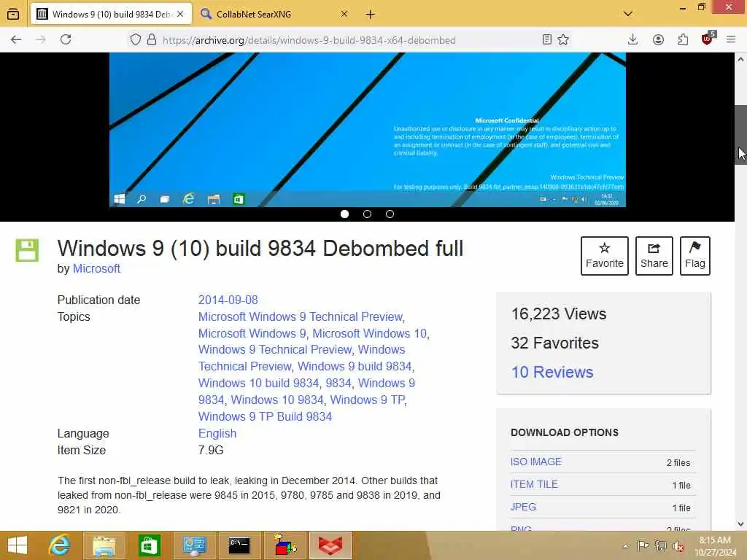The height and width of the screenshot is (560, 747).
Task: Close the CollabNet SearXNG tab
Action: pos(344,14)
